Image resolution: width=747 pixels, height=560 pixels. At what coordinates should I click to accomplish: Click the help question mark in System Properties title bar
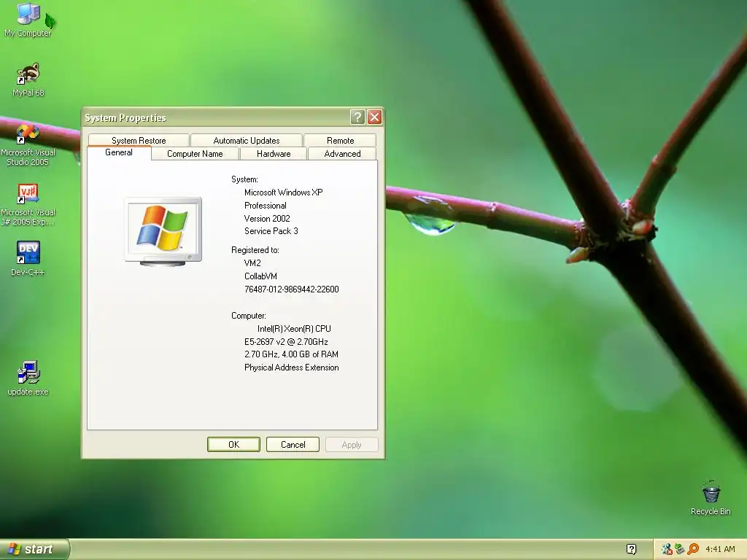click(357, 117)
